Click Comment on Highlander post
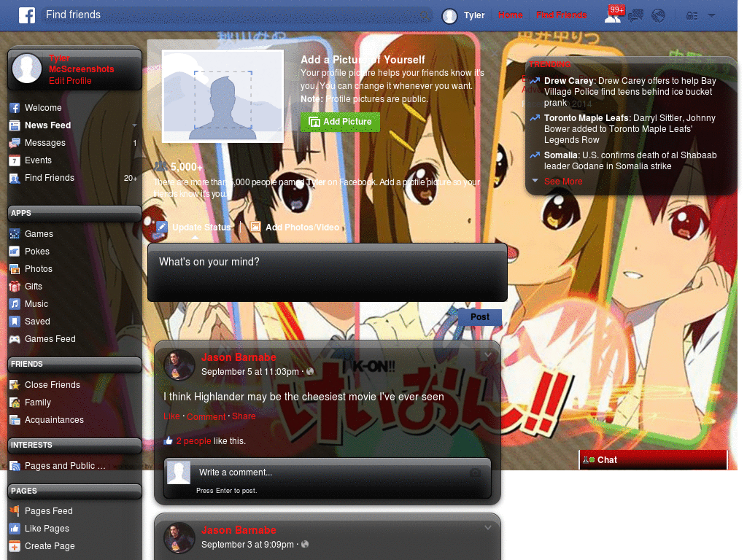Screen dimensions: 747x560 (x=206, y=416)
